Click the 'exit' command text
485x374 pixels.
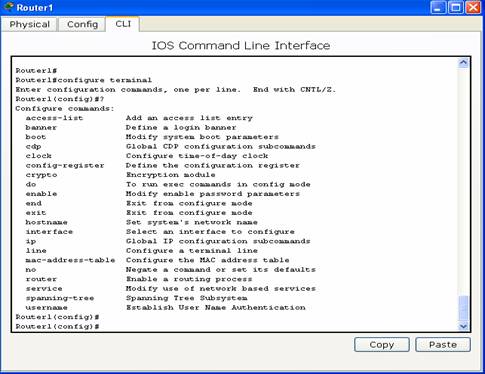click(36, 213)
